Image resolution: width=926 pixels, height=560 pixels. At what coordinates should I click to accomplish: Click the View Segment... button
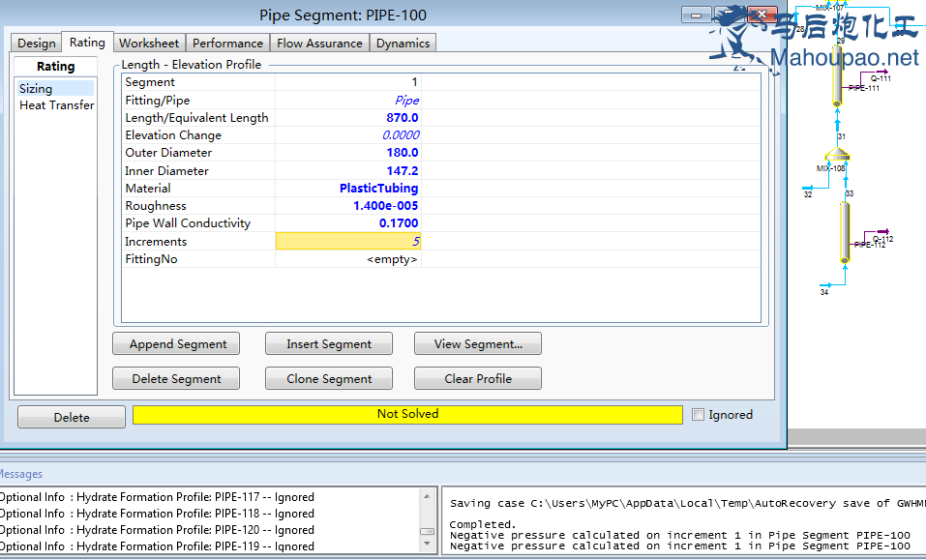tap(478, 344)
